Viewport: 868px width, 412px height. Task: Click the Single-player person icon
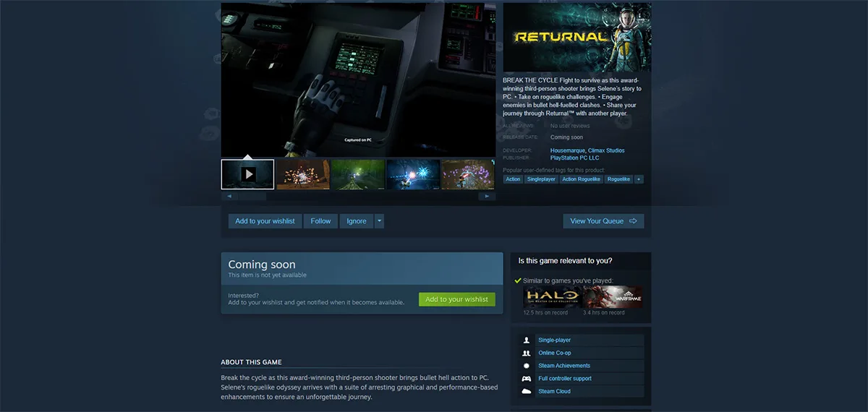(x=526, y=340)
